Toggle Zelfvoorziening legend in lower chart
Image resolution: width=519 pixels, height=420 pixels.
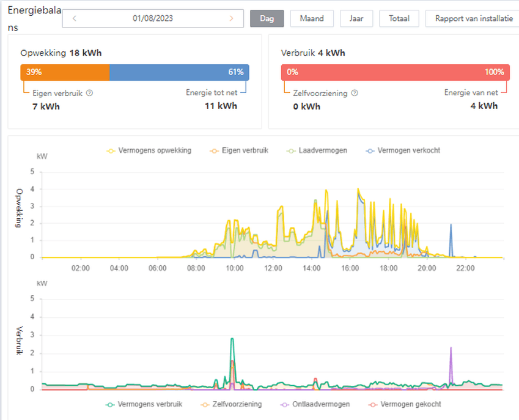(x=231, y=405)
